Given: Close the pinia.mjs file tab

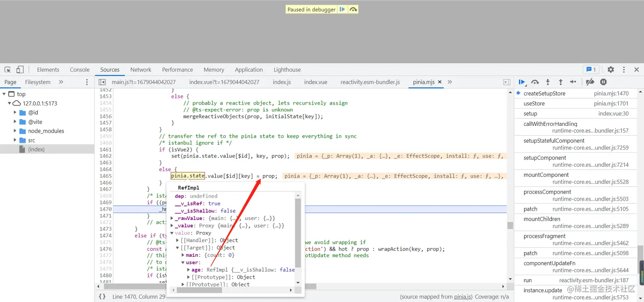Looking at the screenshot, I should (440, 82).
